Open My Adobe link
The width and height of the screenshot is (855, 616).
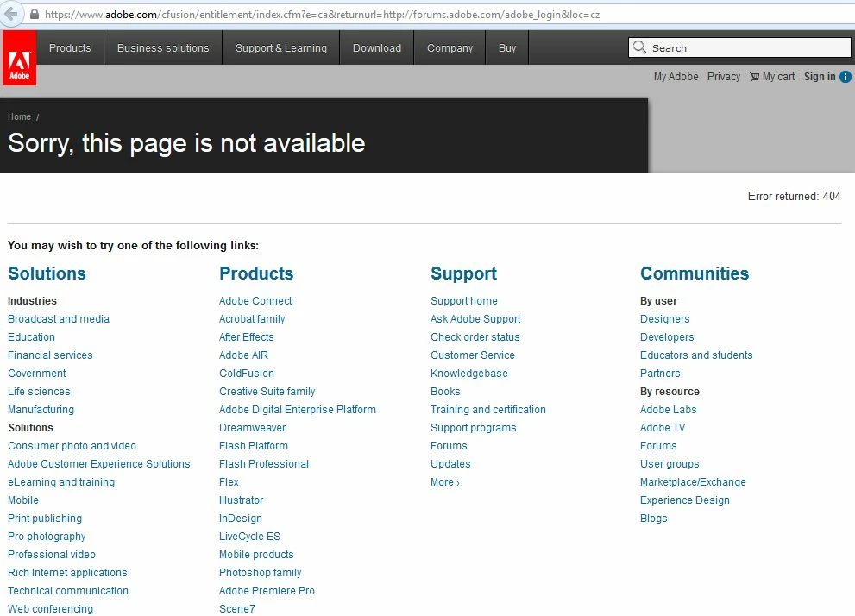pos(676,77)
